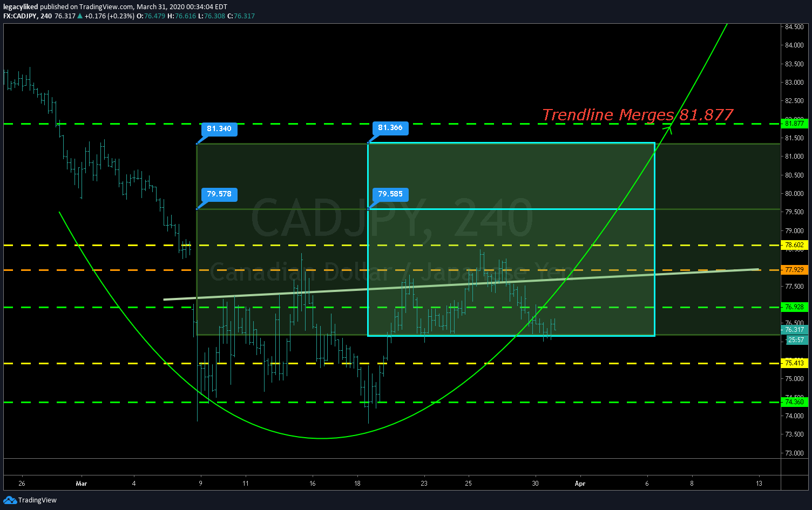This screenshot has height=510, width=812.
Task: Click the 83.000 price scale value
Action: (794, 83)
